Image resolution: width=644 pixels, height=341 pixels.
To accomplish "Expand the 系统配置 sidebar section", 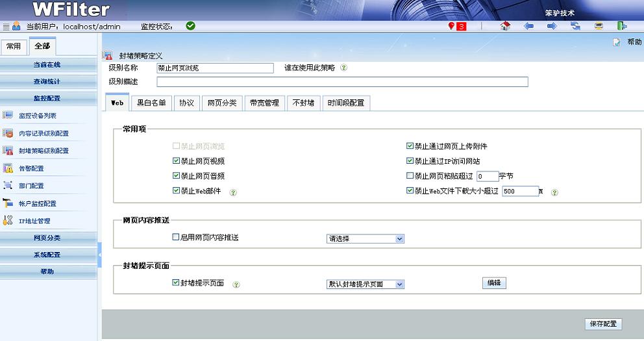I will [47, 255].
